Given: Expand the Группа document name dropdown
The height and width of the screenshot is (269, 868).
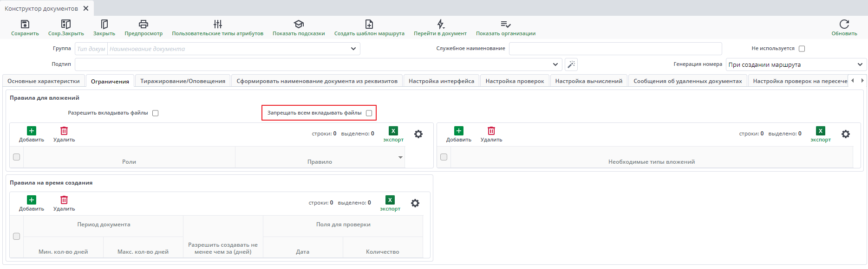Looking at the screenshot, I should pyautogui.click(x=353, y=49).
